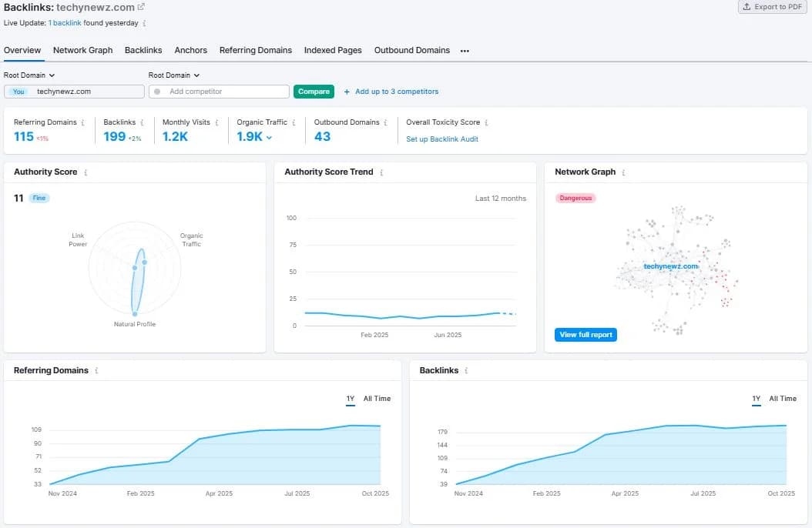812x528 pixels.
Task: Click the Export to PDF button
Action: pyautogui.click(x=772, y=7)
